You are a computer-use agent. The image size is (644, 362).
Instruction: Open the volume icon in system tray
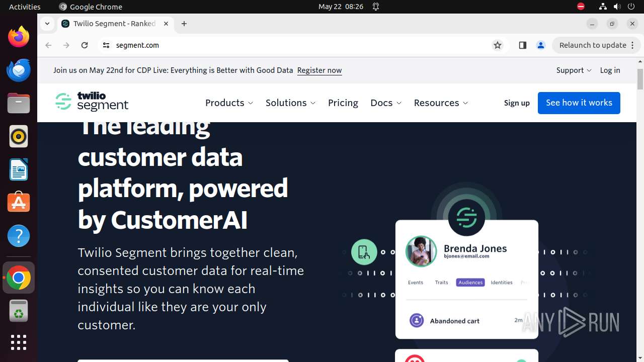[617, 7]
